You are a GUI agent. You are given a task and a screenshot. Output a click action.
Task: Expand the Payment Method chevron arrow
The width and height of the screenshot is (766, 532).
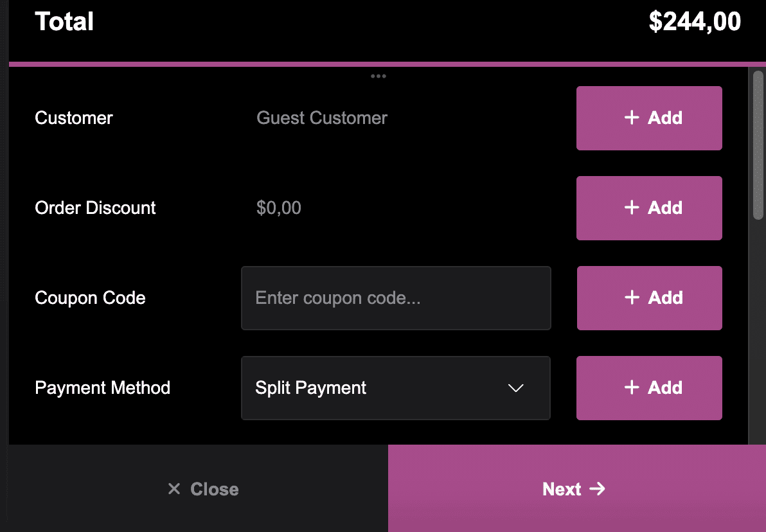(515, 388)
